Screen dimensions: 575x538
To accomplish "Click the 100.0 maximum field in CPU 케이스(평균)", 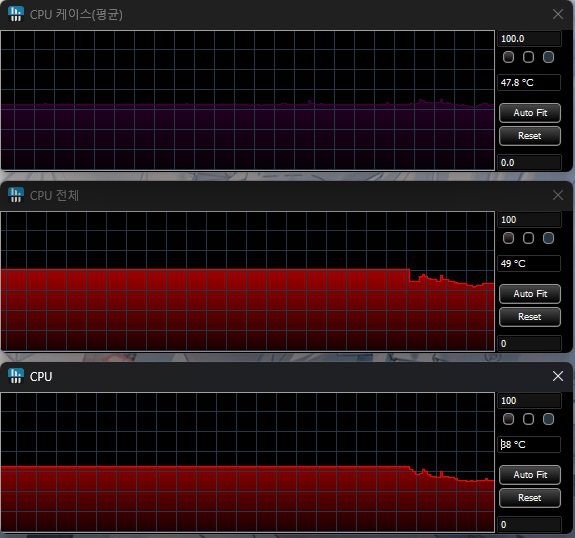I will click(529, 39).
